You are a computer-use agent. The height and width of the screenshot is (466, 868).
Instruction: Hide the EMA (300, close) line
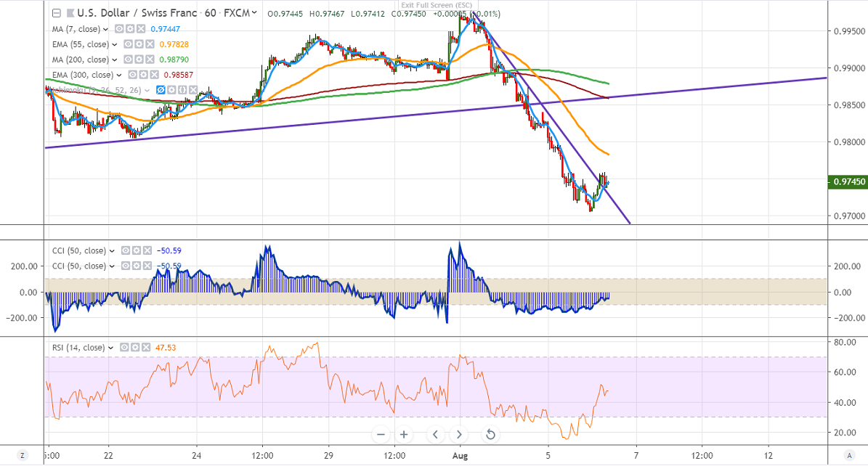(x=133, y=75)
